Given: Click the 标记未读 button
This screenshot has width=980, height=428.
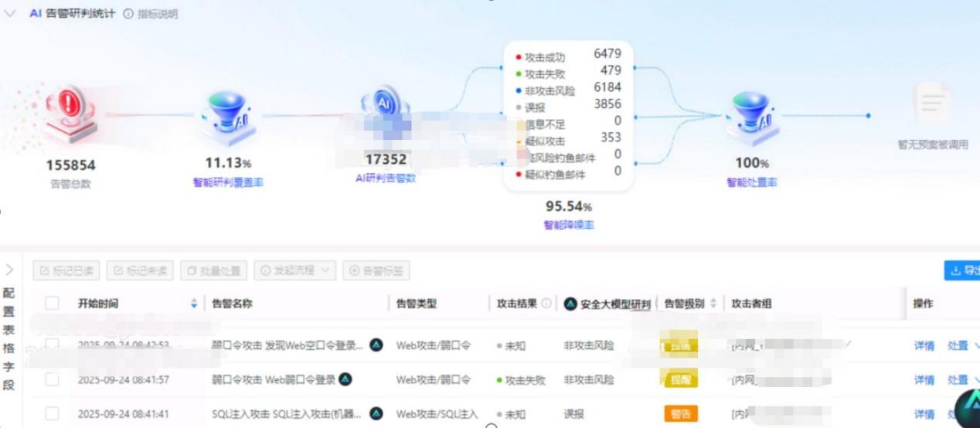Looking at the screenshot, I should point(140,270).
